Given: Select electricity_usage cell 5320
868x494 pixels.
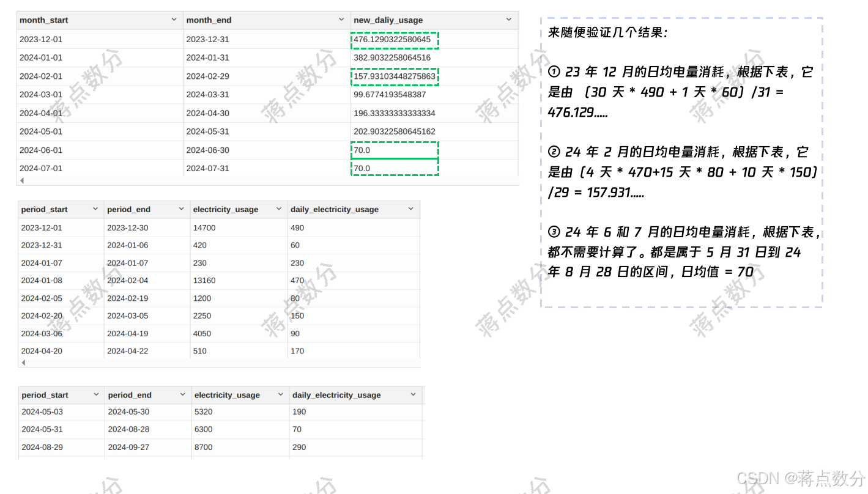Looking at the screenshot, I should pos(240,412).
